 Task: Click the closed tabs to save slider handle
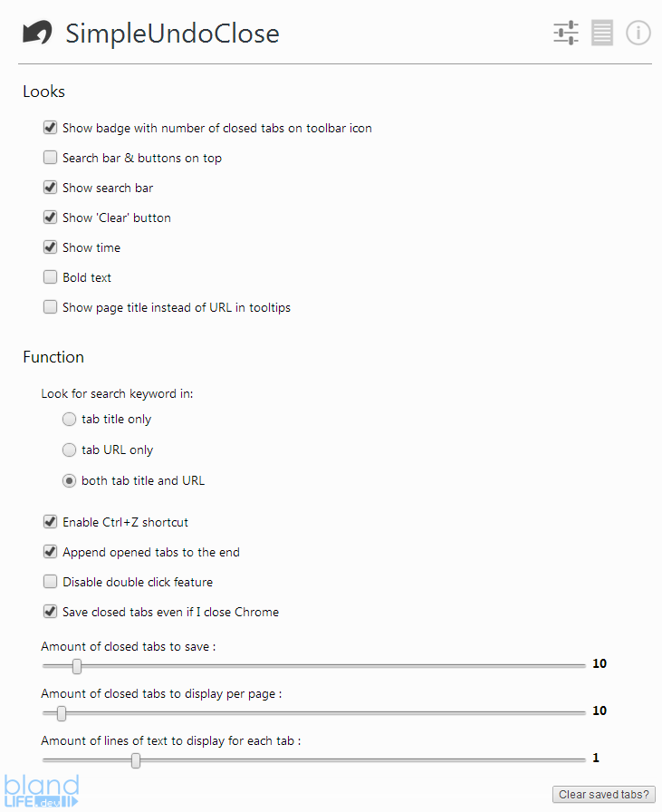[77, 666]
